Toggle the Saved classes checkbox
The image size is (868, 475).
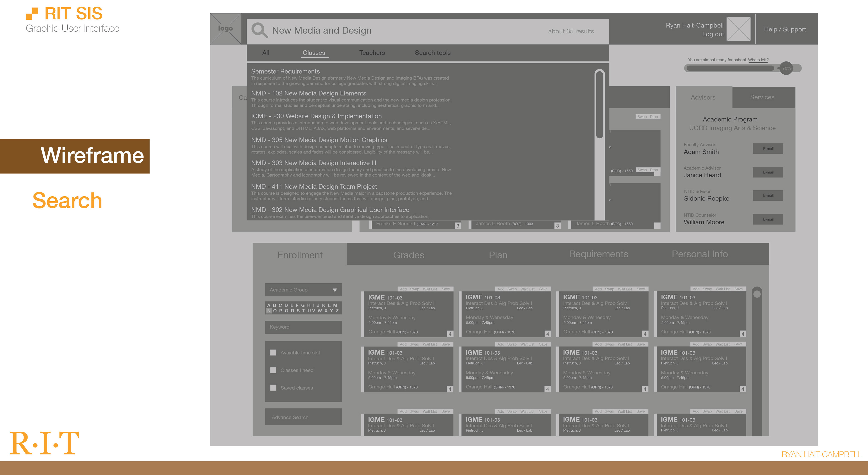[x=273, y=388]
